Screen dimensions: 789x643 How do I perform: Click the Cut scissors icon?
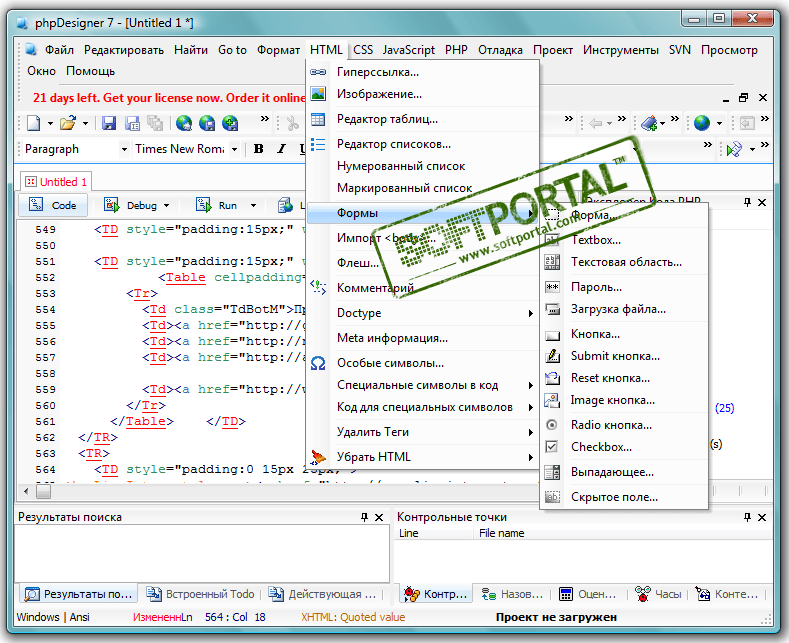pyautogui.click(x=292, y=123)
